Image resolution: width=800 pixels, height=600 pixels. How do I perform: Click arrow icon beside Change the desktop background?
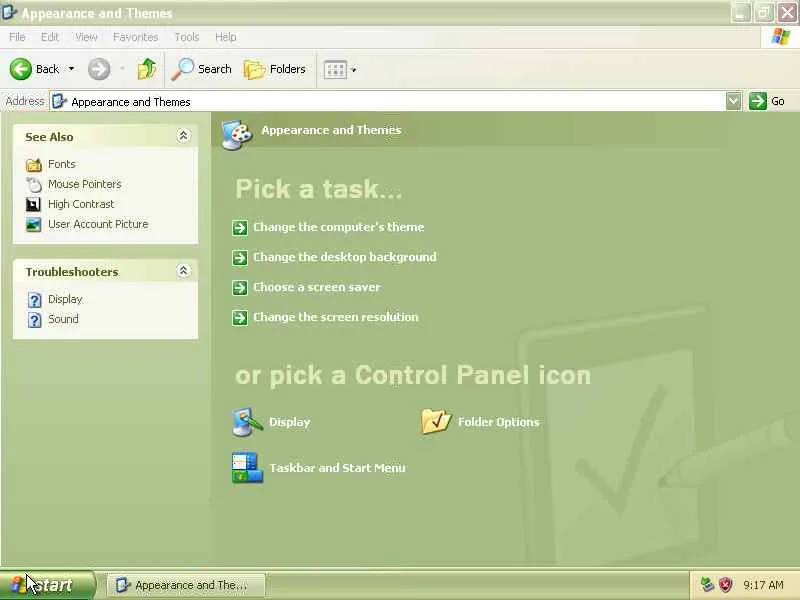pos(240,258)
